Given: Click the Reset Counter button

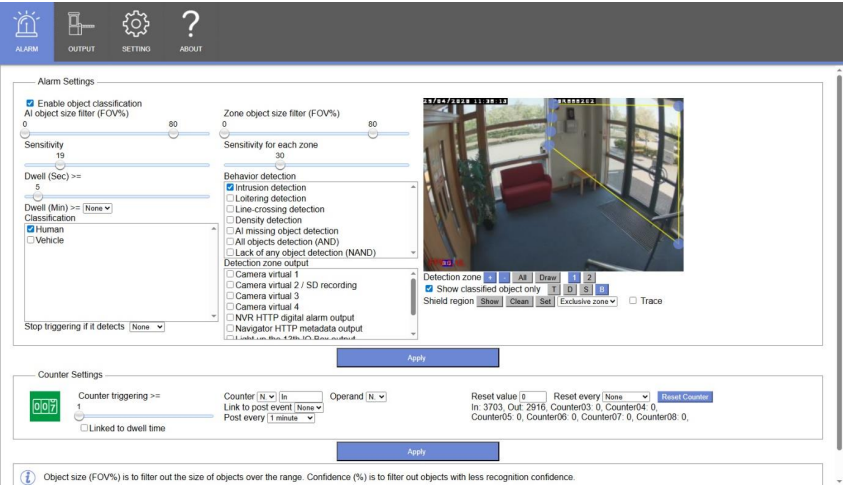Looking at the screenshot, I should (685, 397).
